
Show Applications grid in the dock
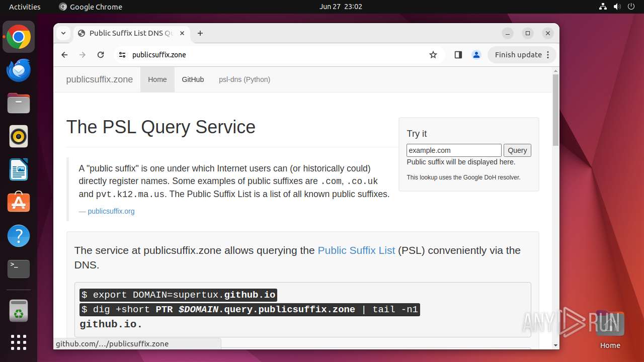[x=19, y=342]
